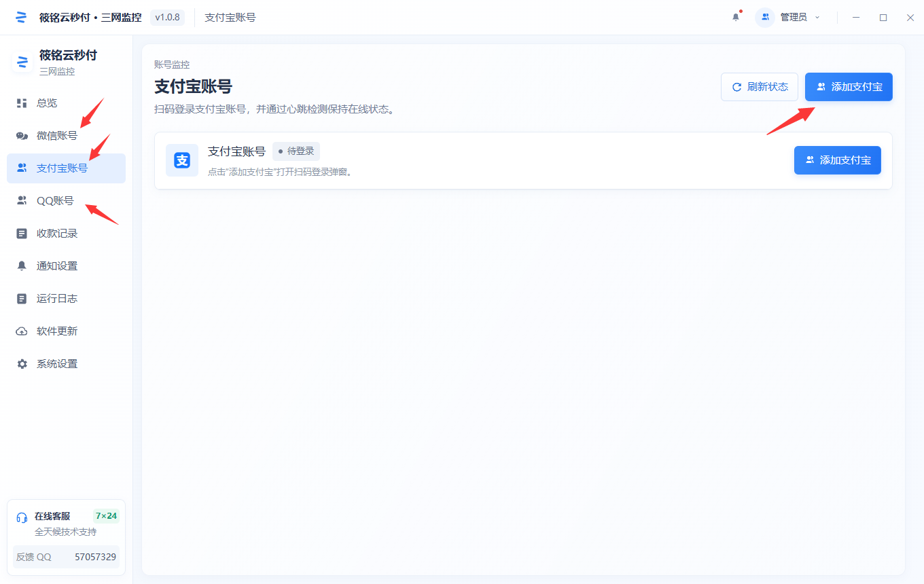The image size is (924, 584).
Task: Click the 总览 dashboard icon
Action: coord(22,103)
